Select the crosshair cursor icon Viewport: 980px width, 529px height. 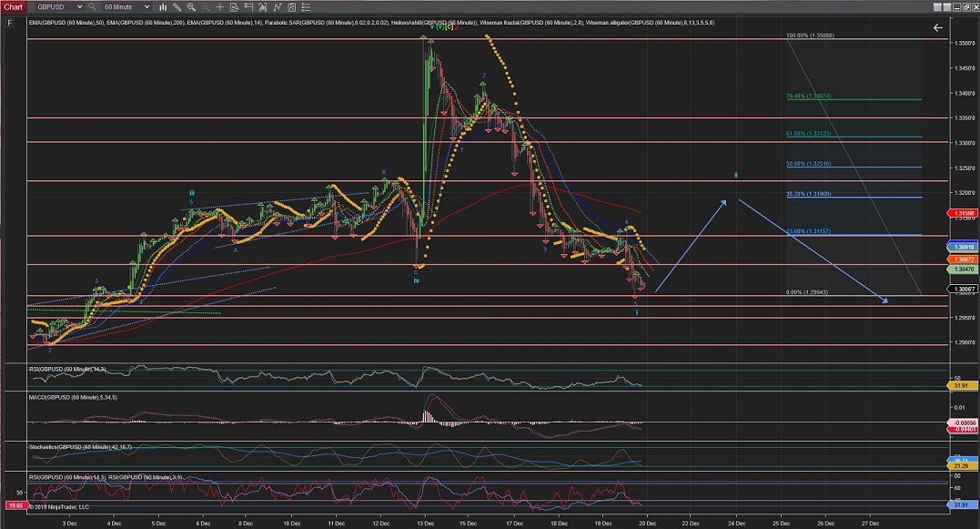pyautogui.click(x=218, y=6)
